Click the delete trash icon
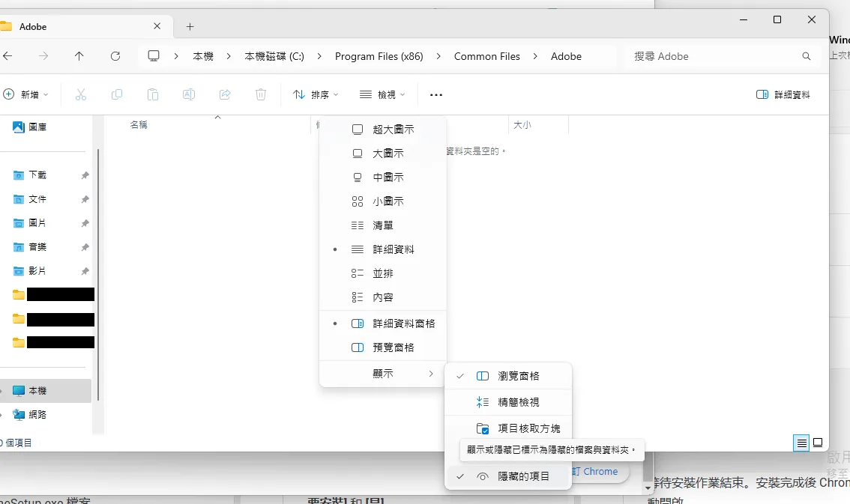Screen dimensions: 850x504 tap(261, 95)
